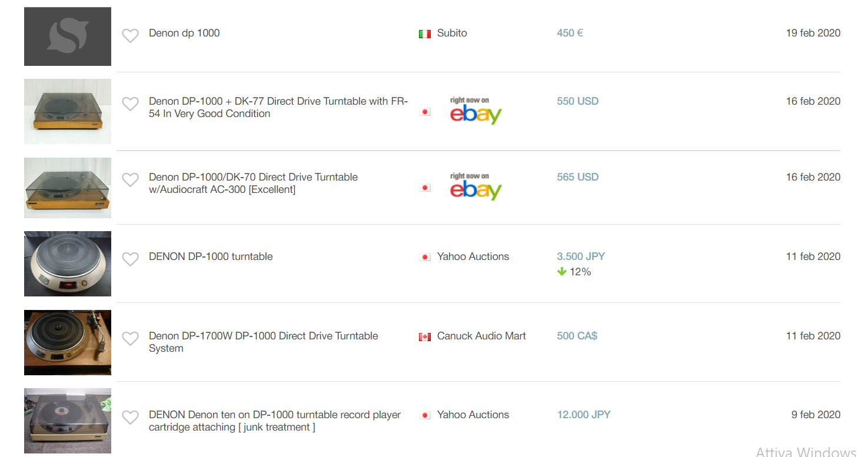The image size is (868, 457).
Task: Click the 3.500 JPY price
Action: pyautogui.click(x=580, y=256)
